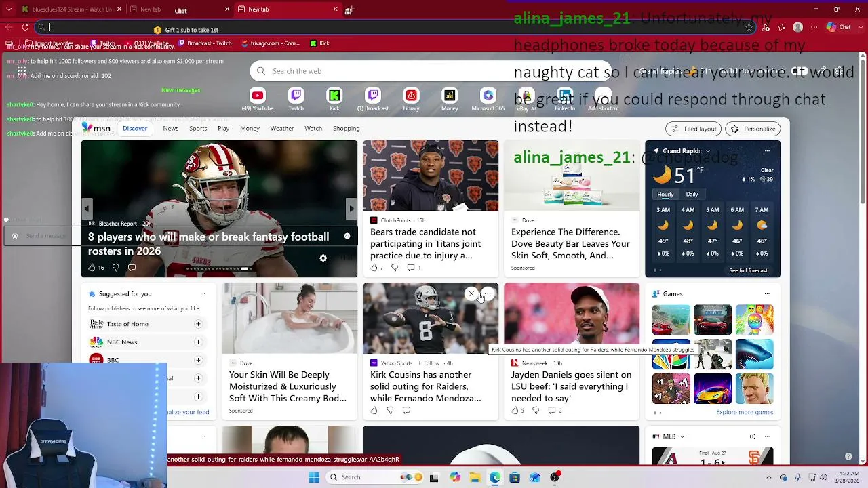Viewport: 868px width, 488px height.
Task: Open the tab search chevron in the title bar
Action: click(x=8, y=9)
